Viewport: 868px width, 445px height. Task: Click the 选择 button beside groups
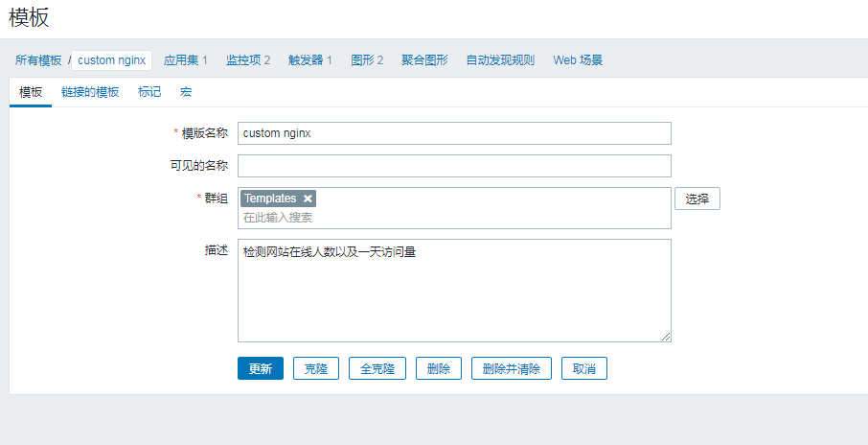pos(697,199)
